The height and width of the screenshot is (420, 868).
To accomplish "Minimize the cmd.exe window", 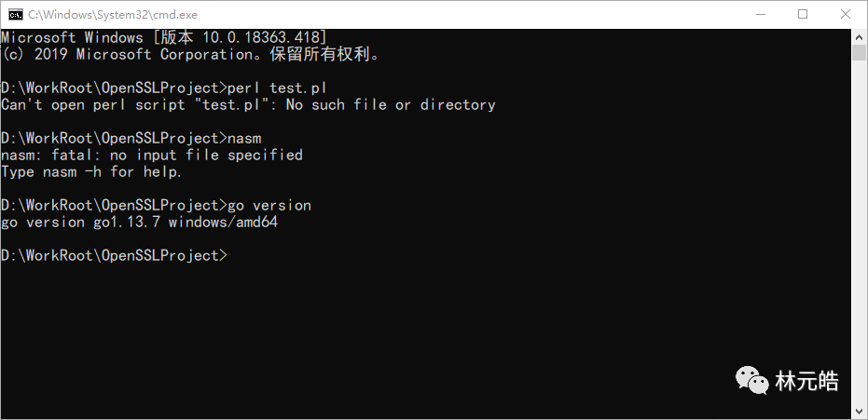I will [760, 14].
